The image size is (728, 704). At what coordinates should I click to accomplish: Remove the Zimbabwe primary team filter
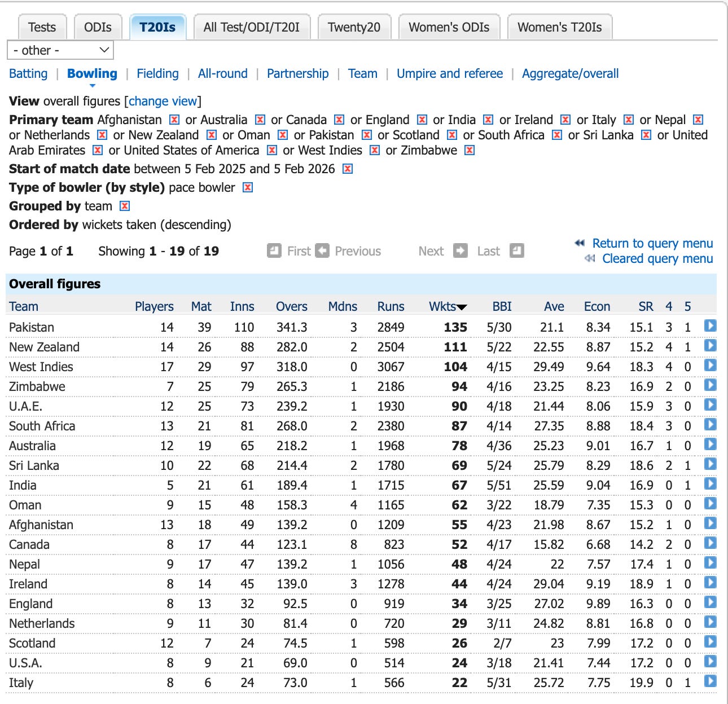[470, 150]
